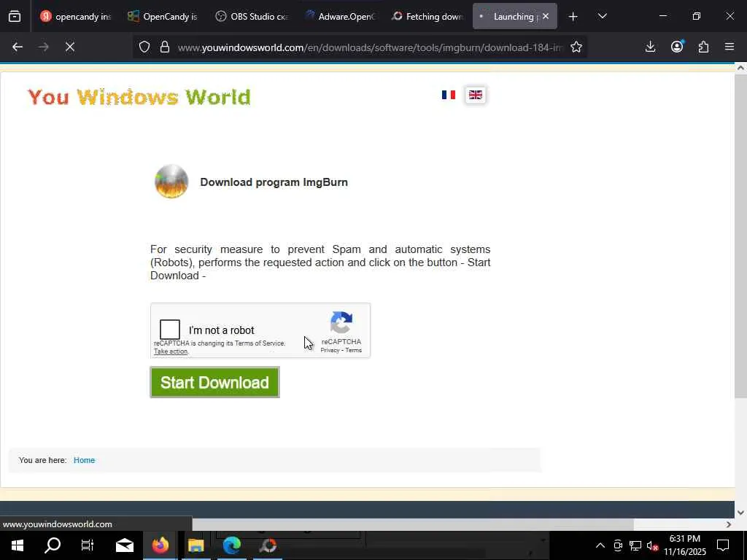Switch to the 'Fetching down' tab
Image resolution: width=747 pixels, height=560 pixels.
(426, 17)
